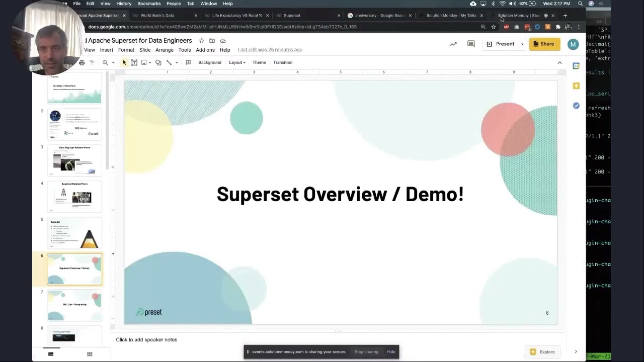Click 'Last edit was 26 minutes ago' link
The height and width of the screenshot is (362, 644).
[x=270, y=50]
